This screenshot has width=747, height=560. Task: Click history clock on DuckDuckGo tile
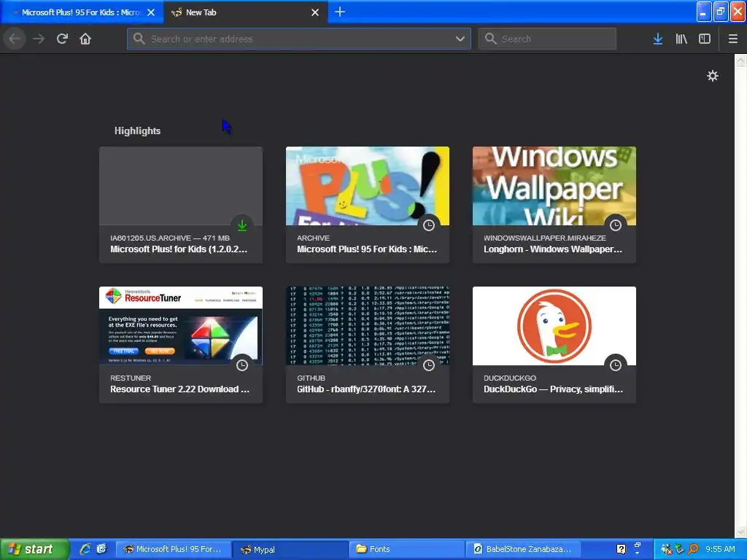pos(616,365)
